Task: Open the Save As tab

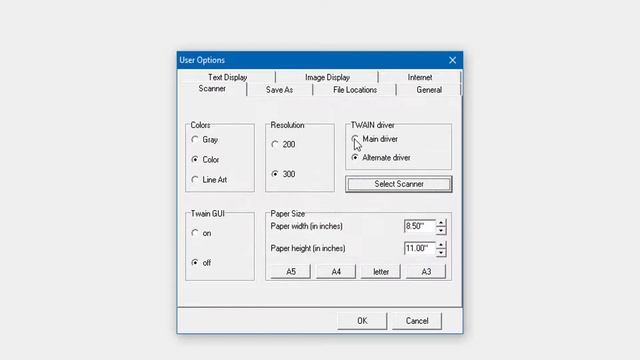Action: pyautogui.click(x=280, y=90)
